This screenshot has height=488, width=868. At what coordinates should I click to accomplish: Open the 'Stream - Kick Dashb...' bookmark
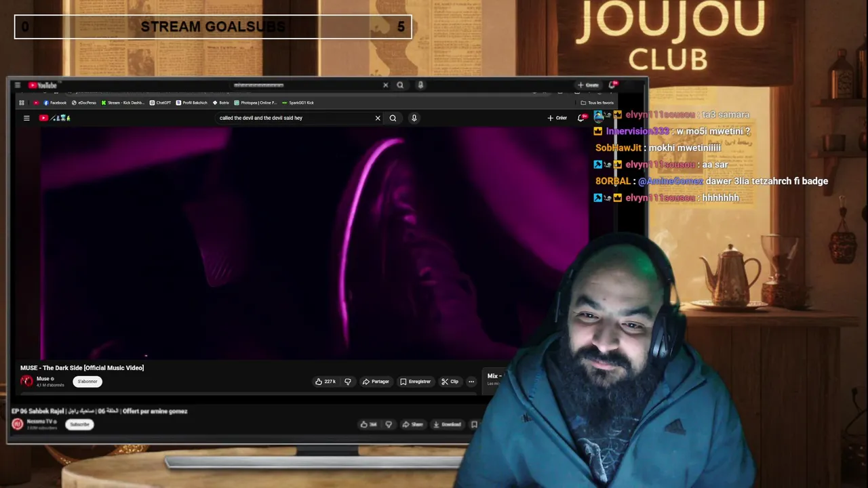point(123,103)
